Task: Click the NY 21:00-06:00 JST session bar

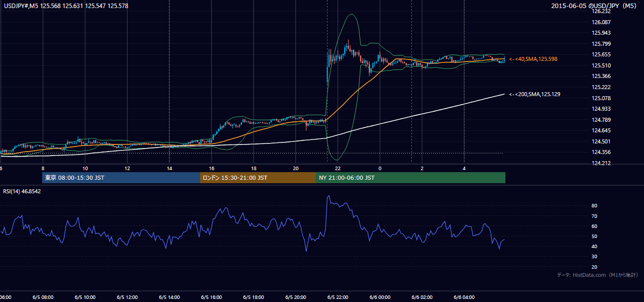Action: click(x=411, y=178)
